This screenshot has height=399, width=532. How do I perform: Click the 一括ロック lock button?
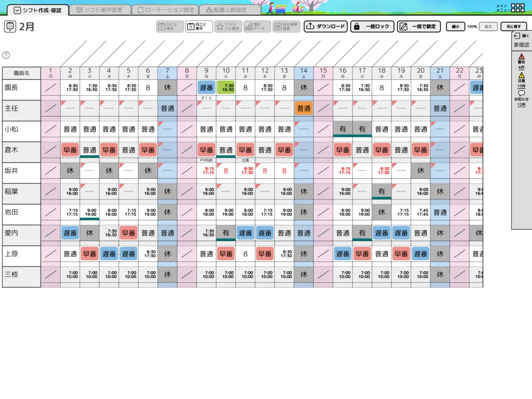(372, 27)
